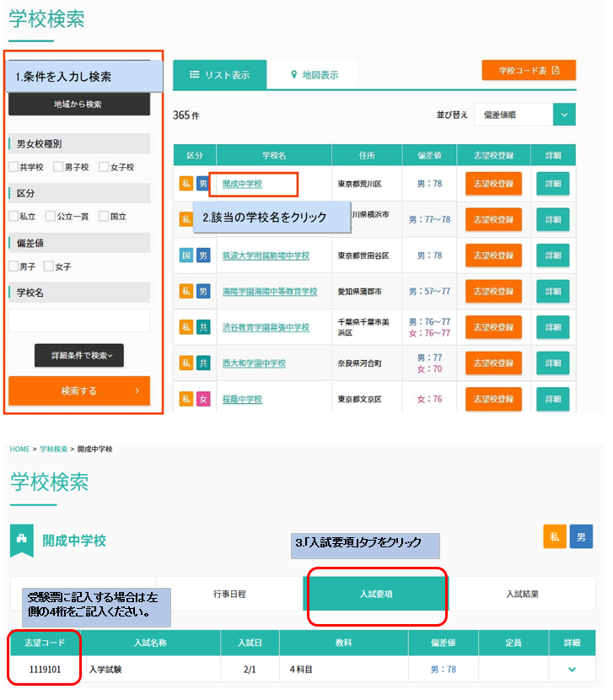This screenshot has height=700, width=613.
Task: Click the blue 男 badge at top right of detail page
Action: tap(581, 536)
